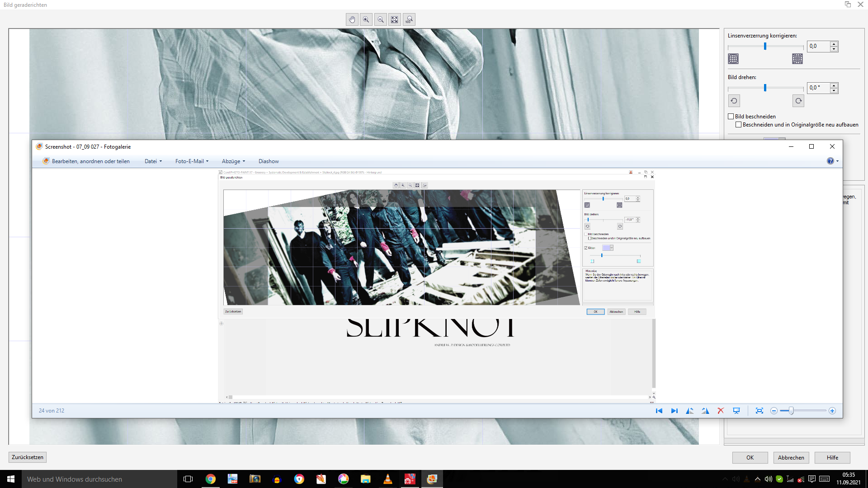Click the Zurücksetzen button
Viewport: 868px width, 488px height.
[28, 457]
